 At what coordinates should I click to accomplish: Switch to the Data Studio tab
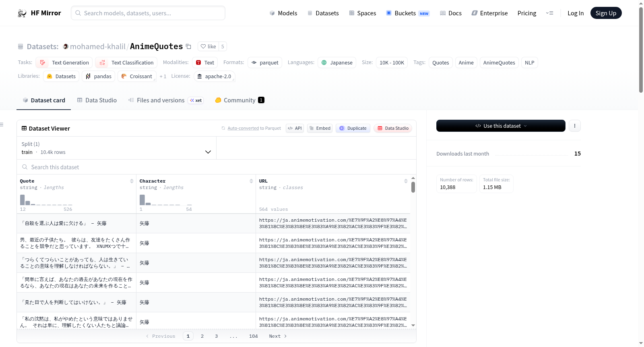pos(97,100)
